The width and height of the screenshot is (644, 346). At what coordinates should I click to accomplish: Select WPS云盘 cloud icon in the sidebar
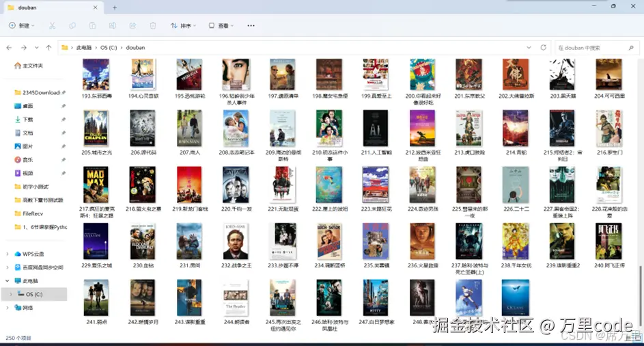tap(18, 254)
